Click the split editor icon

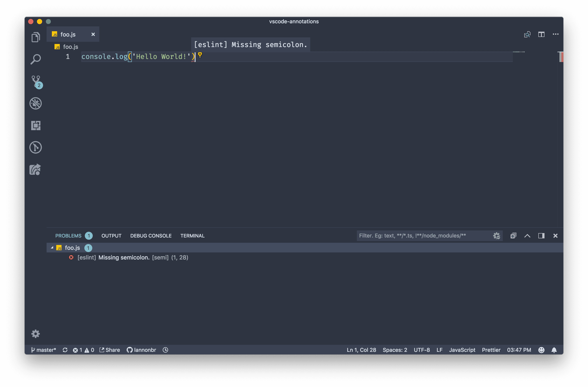[x=541, y=34]
